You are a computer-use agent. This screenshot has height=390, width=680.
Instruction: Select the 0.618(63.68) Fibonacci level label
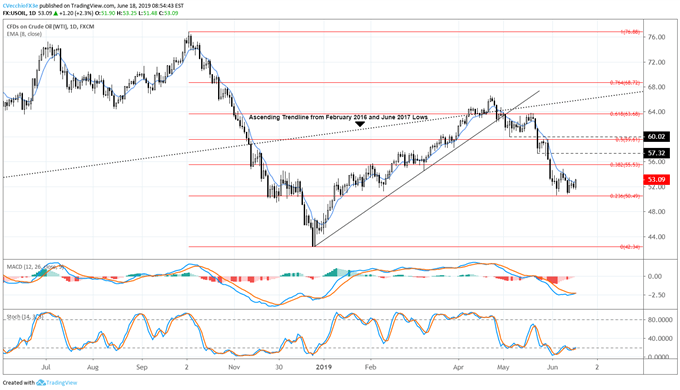coord(625,114)
